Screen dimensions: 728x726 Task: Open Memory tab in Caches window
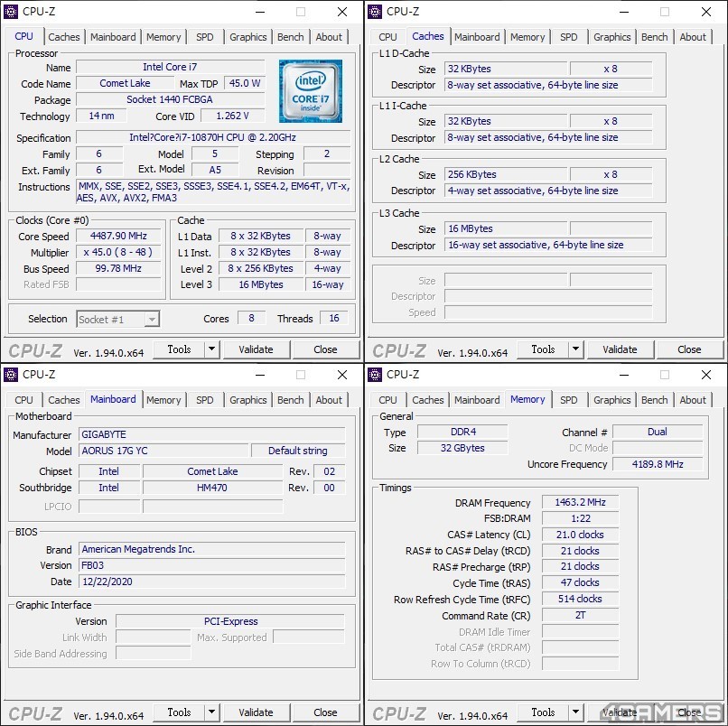[527, 37]
